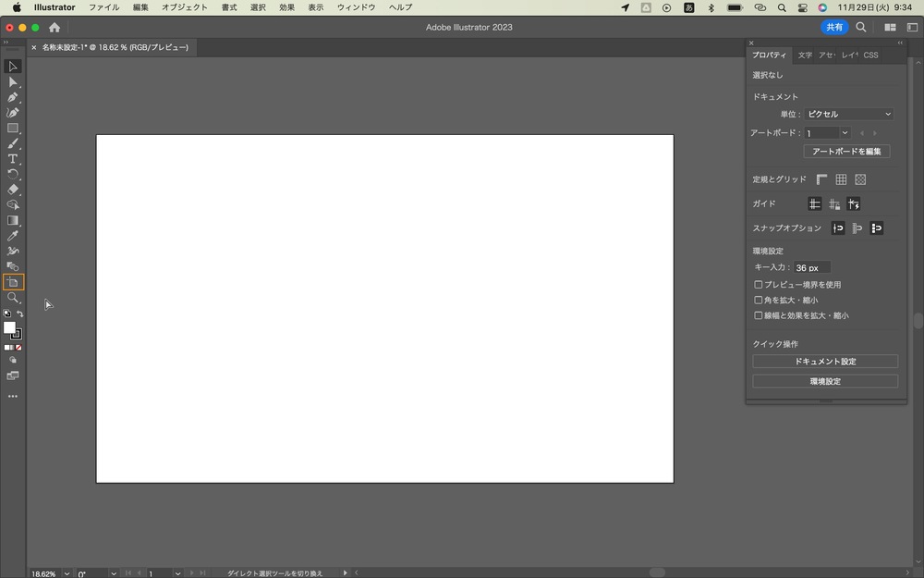Select the Eraser tool

(x=12, y=190)
